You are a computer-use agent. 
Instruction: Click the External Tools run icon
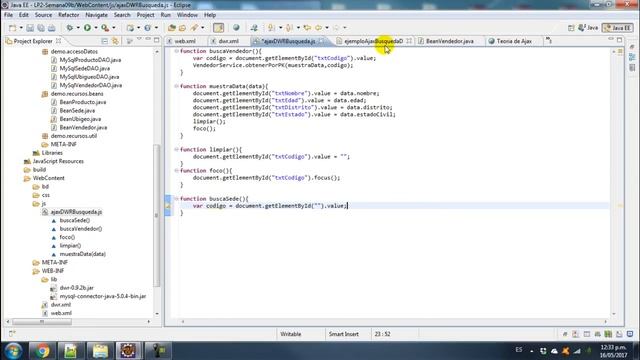pos(105,28)
